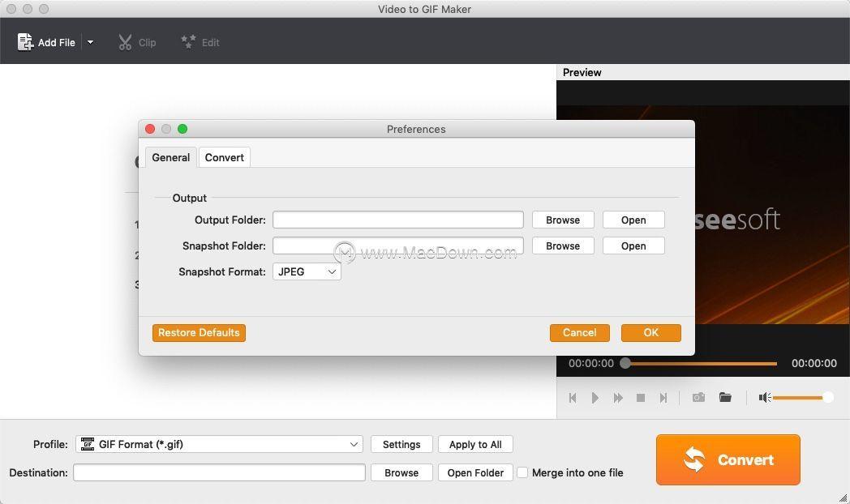Viewport: 850px width, 504px height.
Task: Select the General preferences tab
Action: [171, 157]
